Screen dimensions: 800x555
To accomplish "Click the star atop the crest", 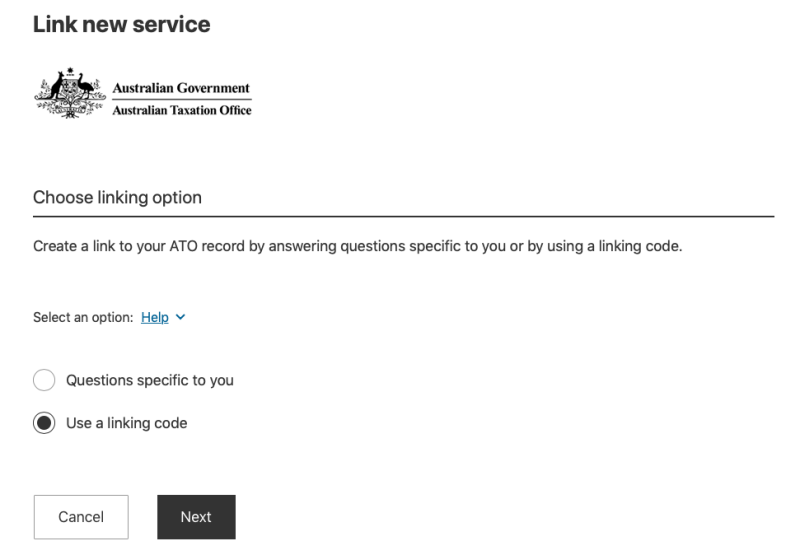I will click(x=70, y=70).
